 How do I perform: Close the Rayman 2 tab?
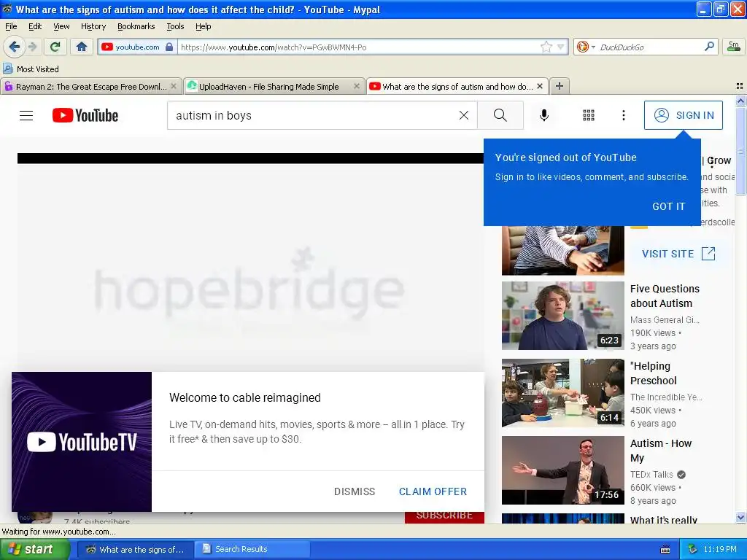pyautogui.click(x=174, y=86)
